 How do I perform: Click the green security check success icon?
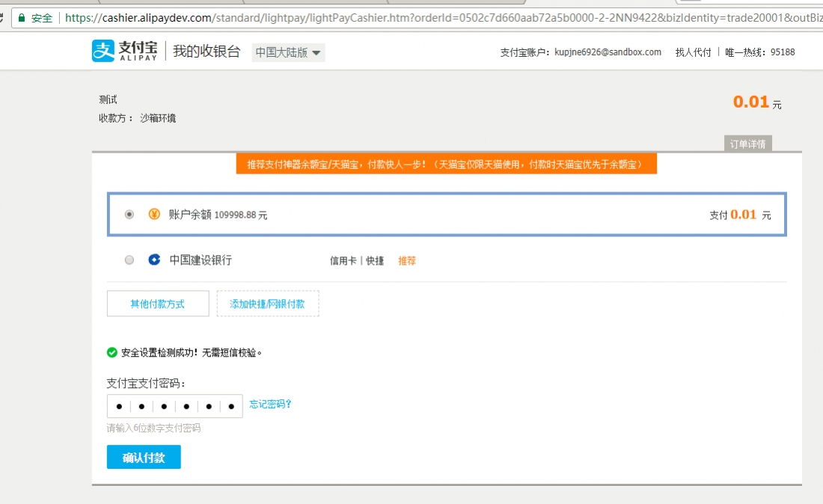(111, 352)
